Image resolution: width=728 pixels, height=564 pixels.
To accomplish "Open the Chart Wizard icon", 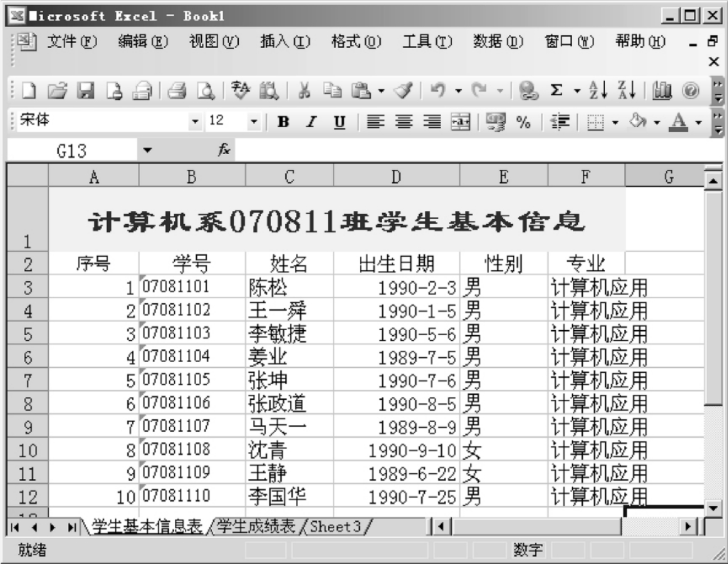I will [661, 90].
